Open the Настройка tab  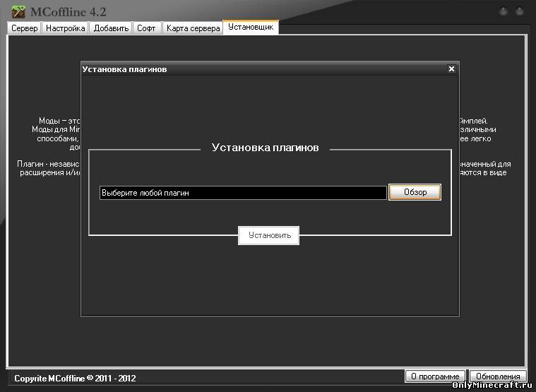tap(66, 28)
